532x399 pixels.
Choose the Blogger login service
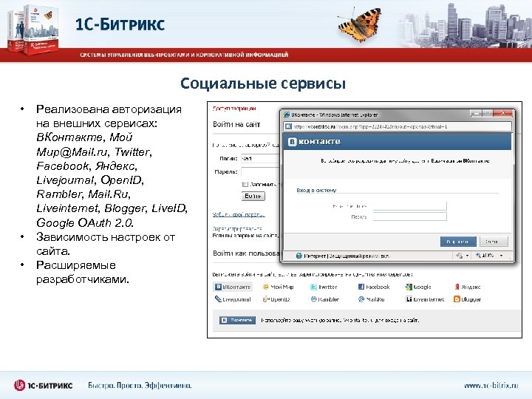(467, 299)
